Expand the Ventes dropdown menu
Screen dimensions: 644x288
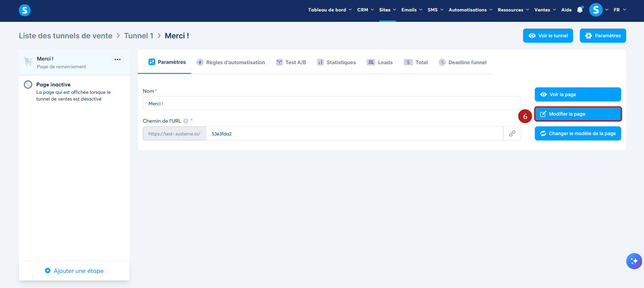[x=545, y=10]
